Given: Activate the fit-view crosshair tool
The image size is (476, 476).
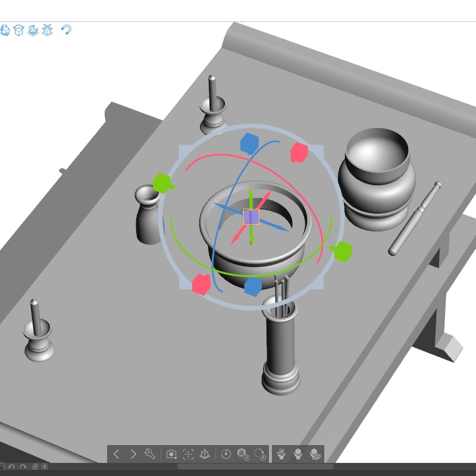Looking at the screenshot, I should pyautogui.click(x=188, y=453).
